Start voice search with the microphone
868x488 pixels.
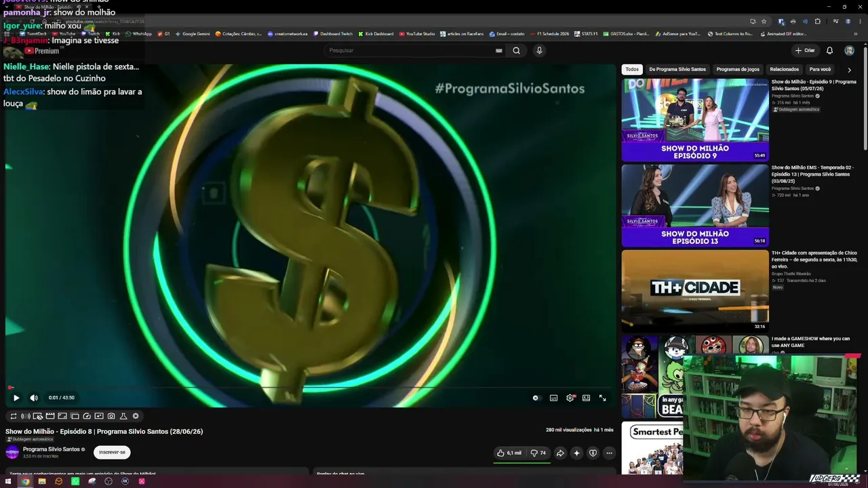[539, 50]
